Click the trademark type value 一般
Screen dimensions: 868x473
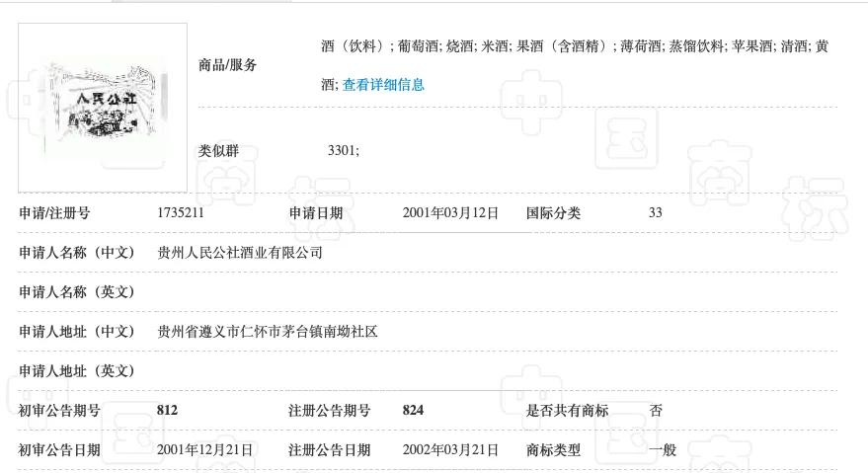pos(663,449)
